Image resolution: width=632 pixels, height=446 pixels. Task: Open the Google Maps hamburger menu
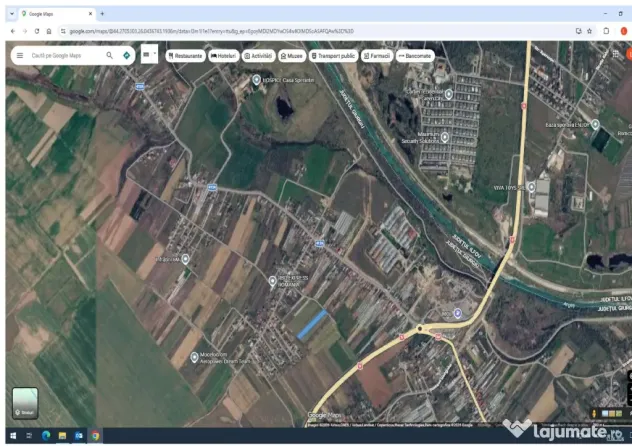19,55
